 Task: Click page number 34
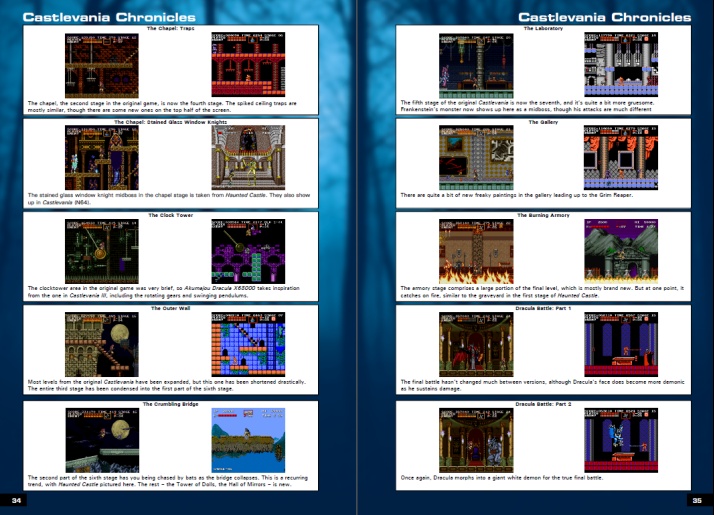coord(16,500)
